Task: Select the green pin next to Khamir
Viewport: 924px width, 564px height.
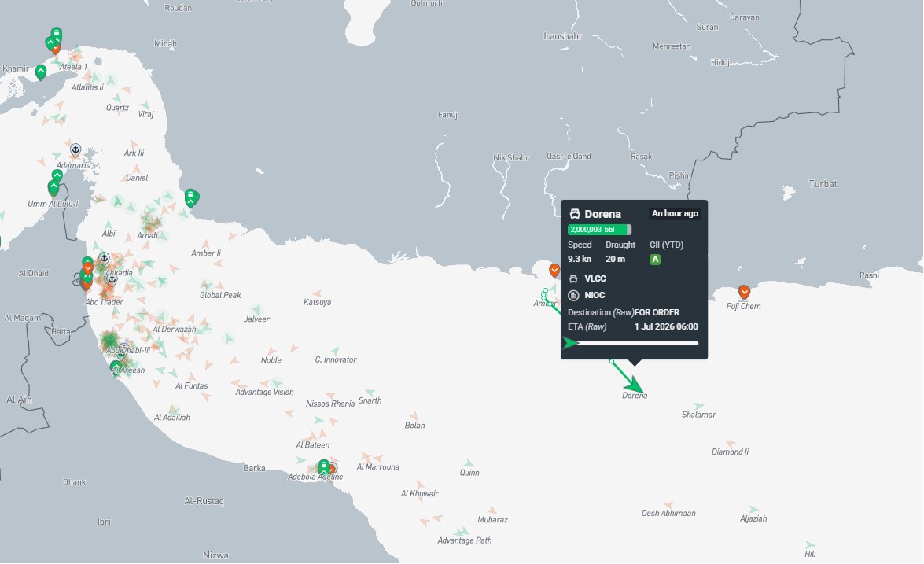Action: [41, 72]
